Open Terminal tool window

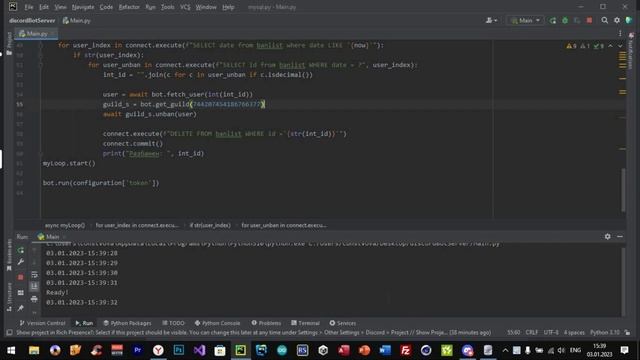(305, 323)
